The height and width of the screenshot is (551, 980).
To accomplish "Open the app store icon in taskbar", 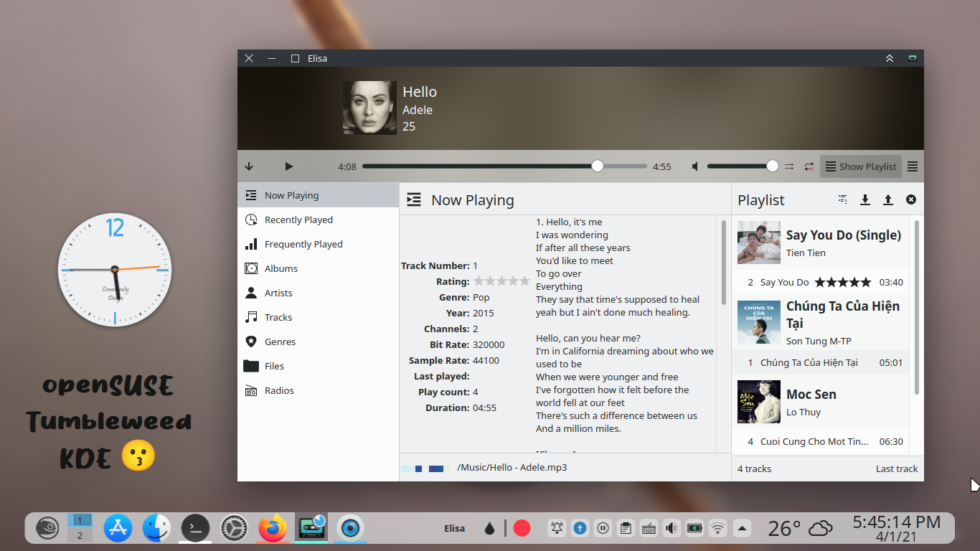I will 118,528.
